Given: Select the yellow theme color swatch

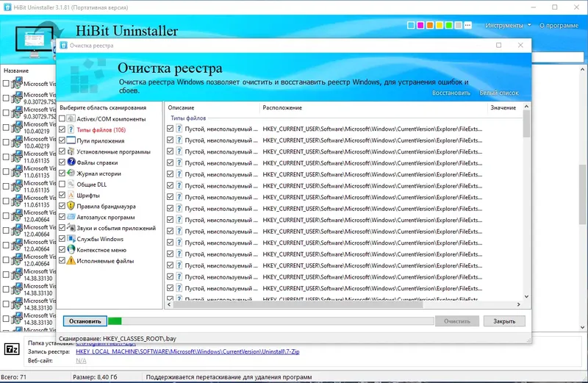Looking at the screenshot, I should coord(439,25).
